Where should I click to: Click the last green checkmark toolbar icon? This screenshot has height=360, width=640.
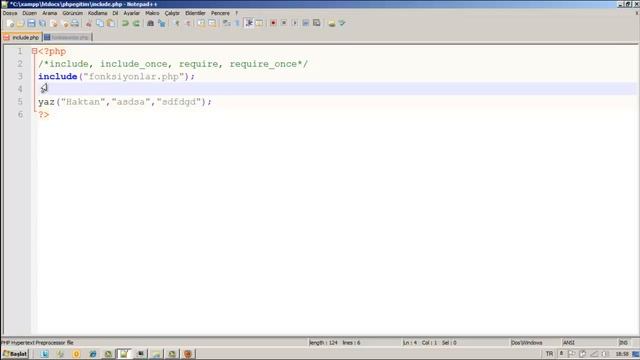tap(342, 23)
